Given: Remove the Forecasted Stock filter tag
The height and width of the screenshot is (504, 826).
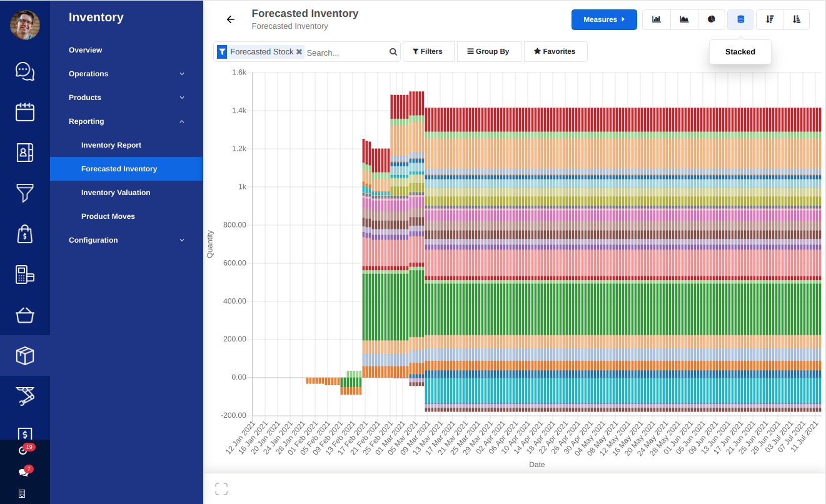Looking at the screenshot, I should click(299, 52).
